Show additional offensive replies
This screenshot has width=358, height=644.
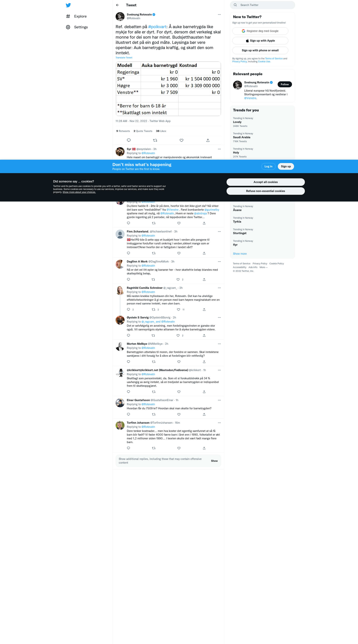[214, 461]
